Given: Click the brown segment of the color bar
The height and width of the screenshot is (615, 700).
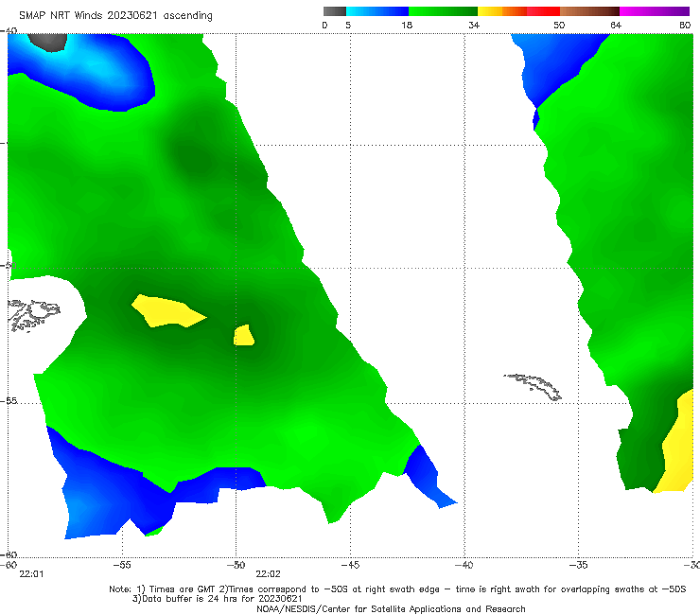Looking at the screenshot, I should point(589,11).
